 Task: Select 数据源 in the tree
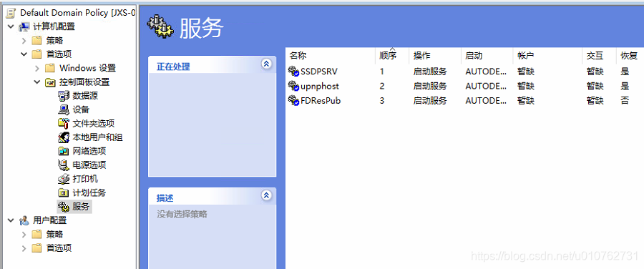[85, 96]
